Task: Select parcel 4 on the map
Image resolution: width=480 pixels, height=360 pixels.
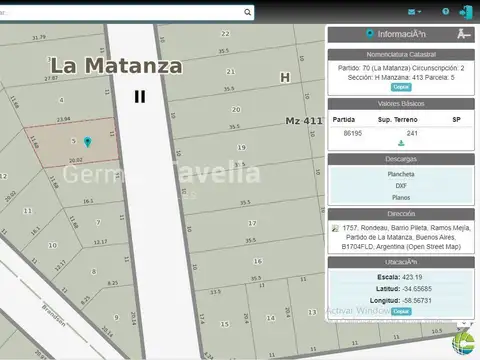Action: click(61, 100)
